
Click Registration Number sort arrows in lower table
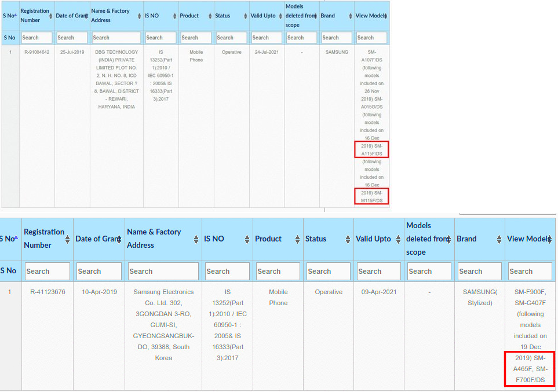click(x=68, y=239)
